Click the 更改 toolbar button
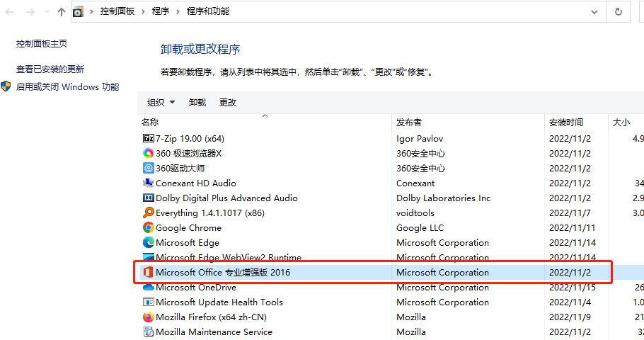Image resolution: width=644 pixels, height=340 pixels. coord(228,103)
